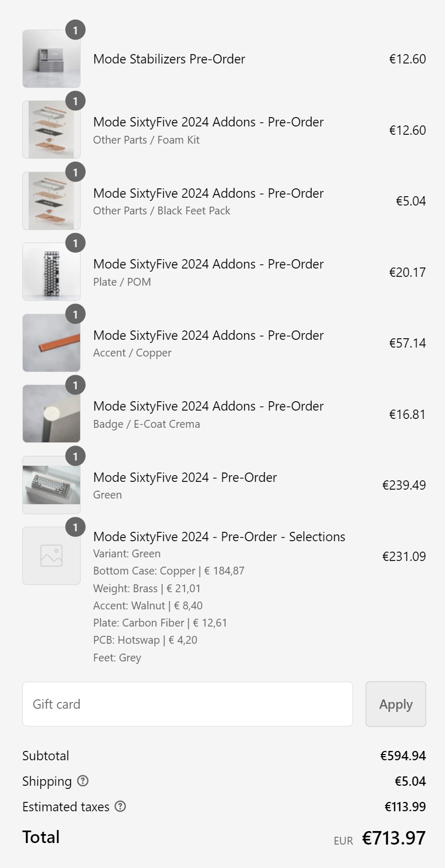The width and height of the screenshot is (445, 868).
Task: Click the Subtotal amount €594.94
Action: [403, 756]
